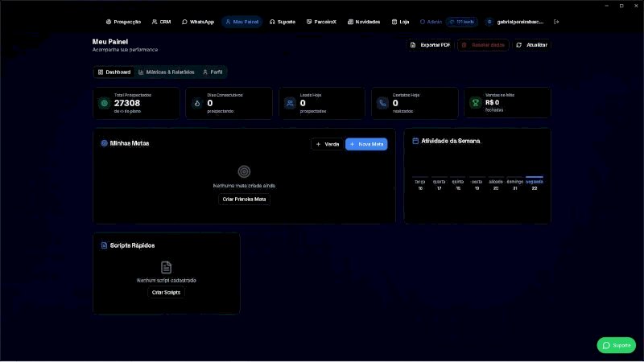Click the people icon in Leads Hoje card
644x362 pixels.
[290, 103]
